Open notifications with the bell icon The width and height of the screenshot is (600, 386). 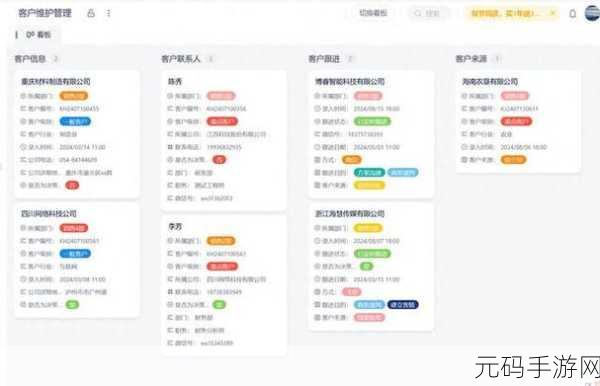click(x=572, y=14)
